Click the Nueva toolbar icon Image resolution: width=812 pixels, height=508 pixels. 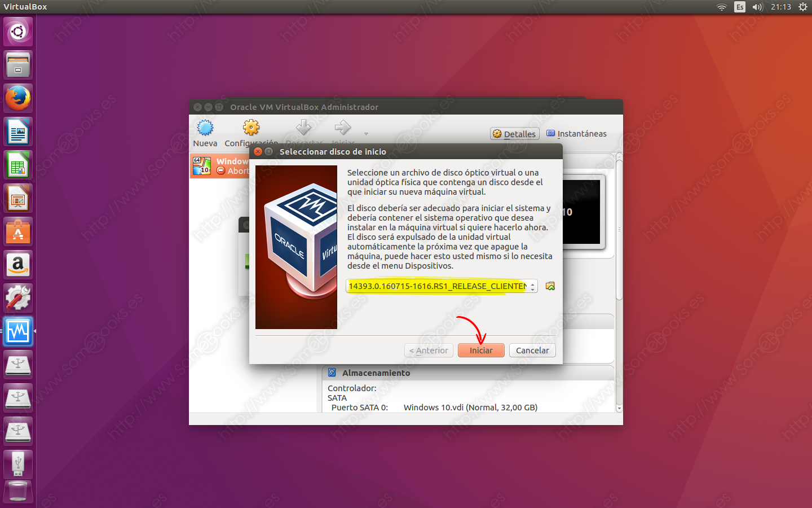tap(205, 133)
